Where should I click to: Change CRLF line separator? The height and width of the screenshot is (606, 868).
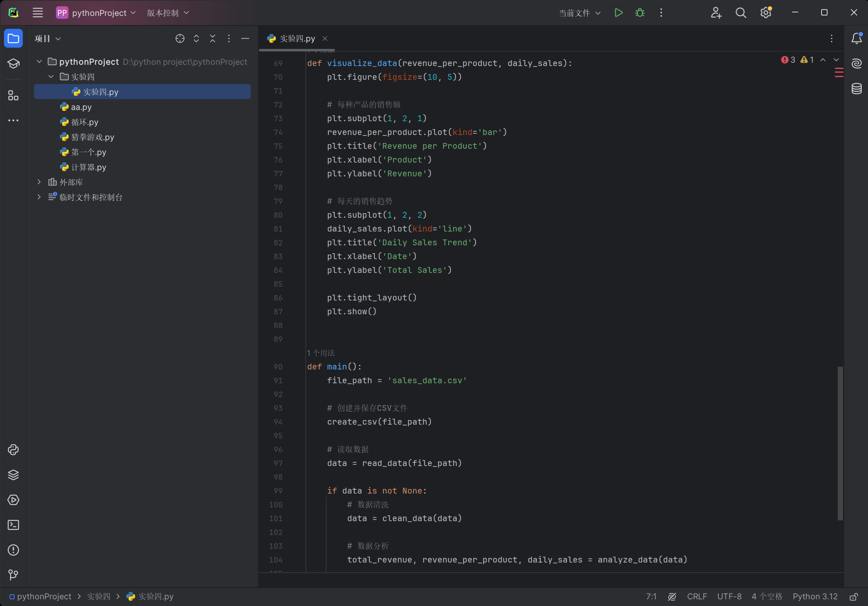(x=697, y=597)
